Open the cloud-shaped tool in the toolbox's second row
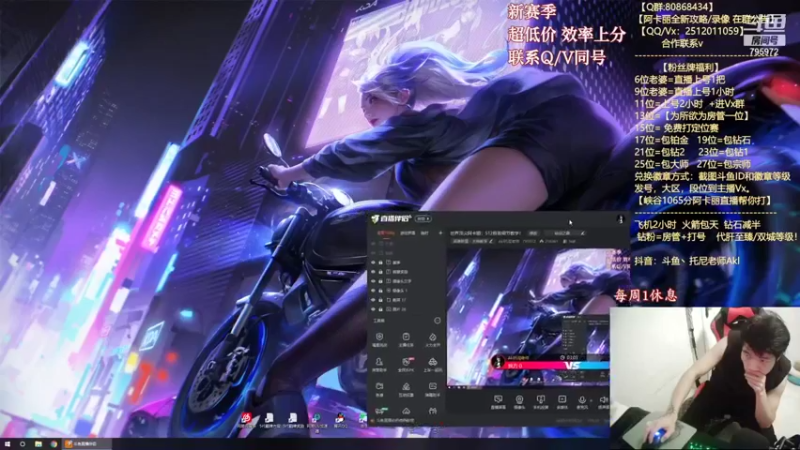This screenshot has height=450, width=800. point(433,364)
